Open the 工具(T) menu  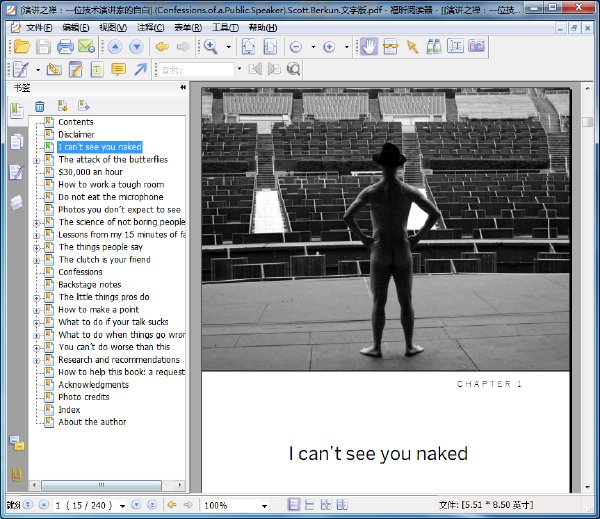225,28
